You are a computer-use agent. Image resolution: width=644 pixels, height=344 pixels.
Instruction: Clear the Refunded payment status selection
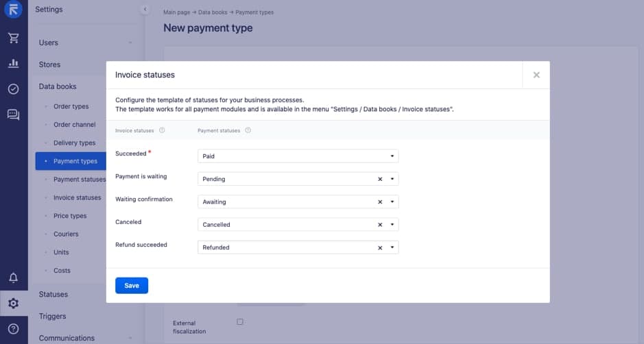pos(380,247)
